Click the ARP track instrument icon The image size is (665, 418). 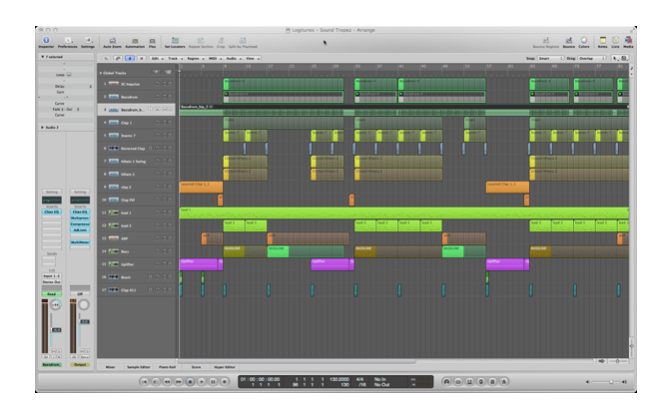tap(114, 238)
